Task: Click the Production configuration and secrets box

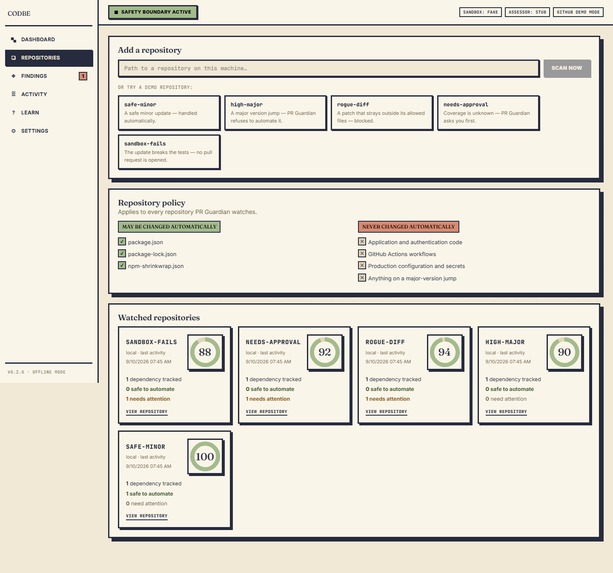Action: (362, 265)
